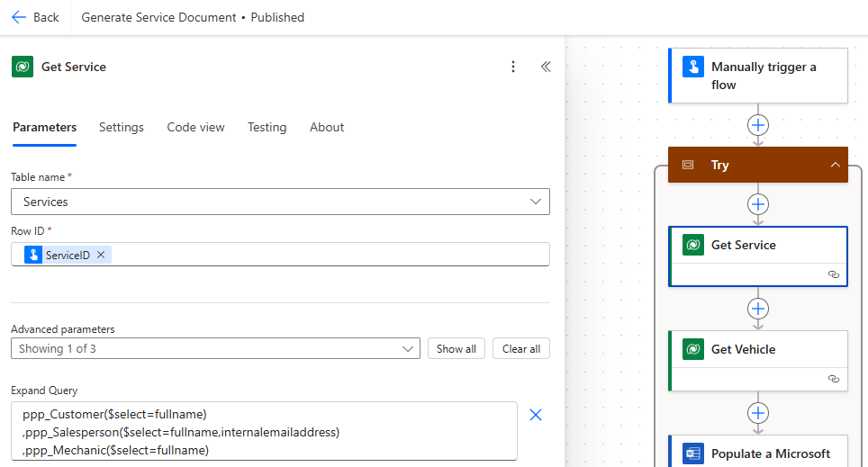Remove the Expand Query parameter

(536, 415)
